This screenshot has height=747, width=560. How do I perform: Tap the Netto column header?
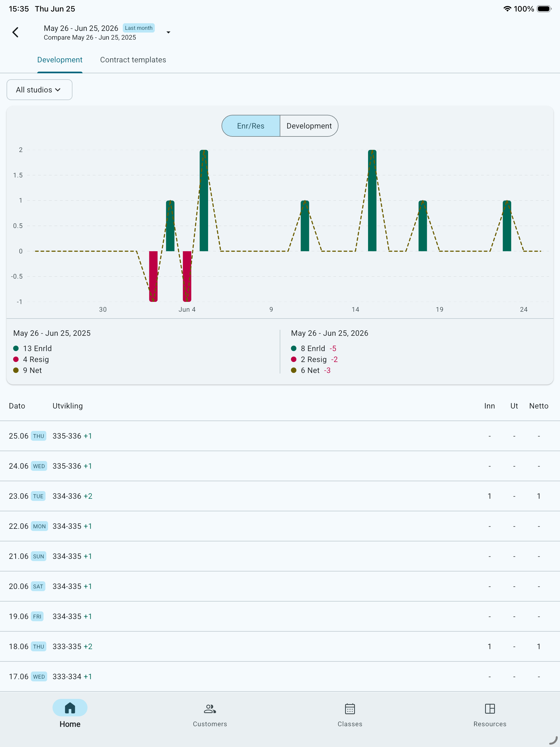point(539,406)
